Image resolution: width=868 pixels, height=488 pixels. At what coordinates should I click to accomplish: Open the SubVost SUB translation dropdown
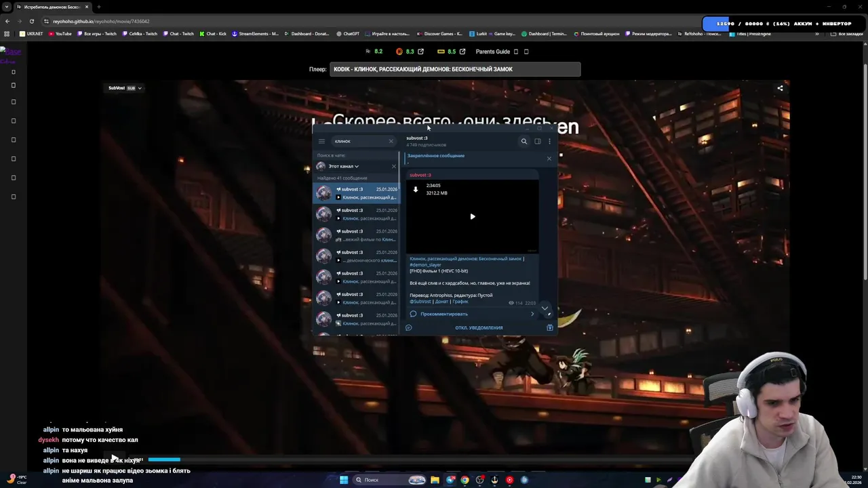pyautogui.click(x=125, y=88)
